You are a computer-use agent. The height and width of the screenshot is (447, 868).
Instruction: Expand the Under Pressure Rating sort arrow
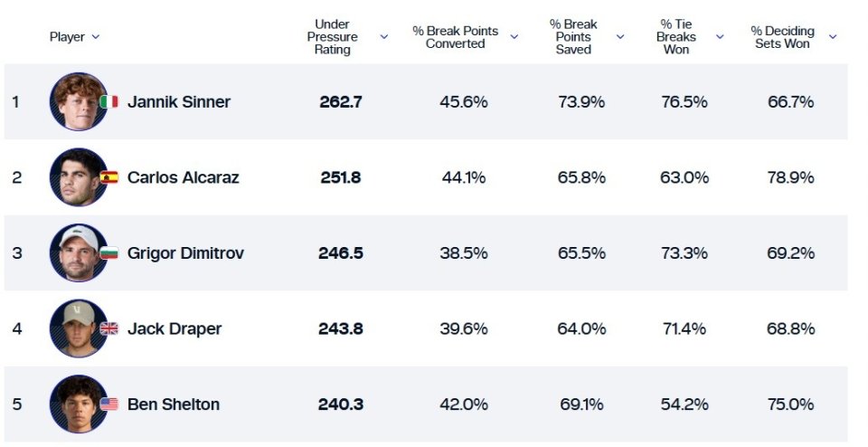click(383, 37)
